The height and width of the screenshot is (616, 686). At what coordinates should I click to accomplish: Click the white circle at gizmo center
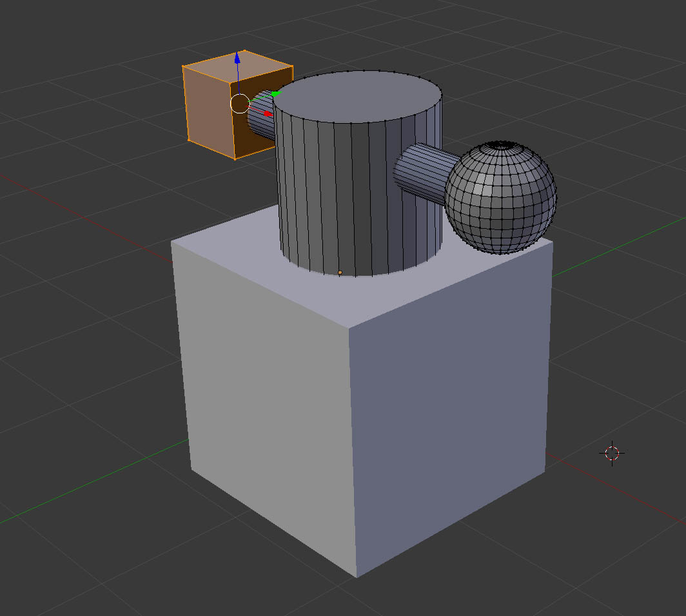[240, 104]
